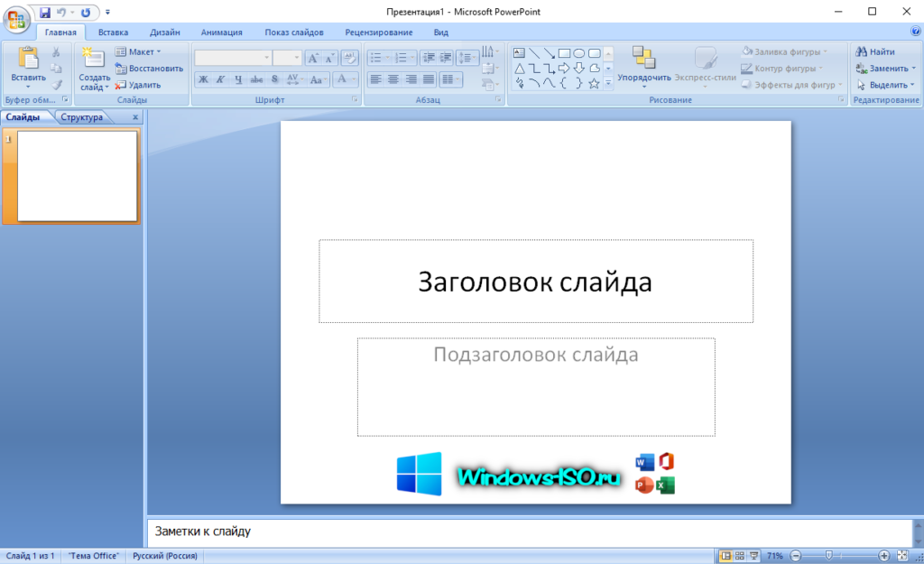Open the Макет layout dropdown
Screen dimensions: 924x564
pyautogui.click(x=138, y=51)
